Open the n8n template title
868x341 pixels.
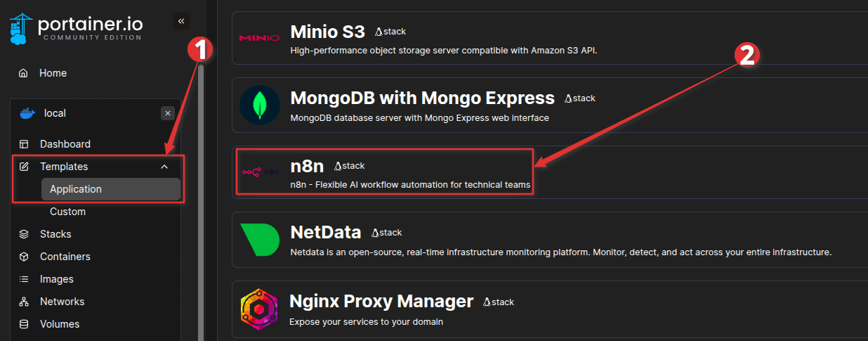[307, 166]
